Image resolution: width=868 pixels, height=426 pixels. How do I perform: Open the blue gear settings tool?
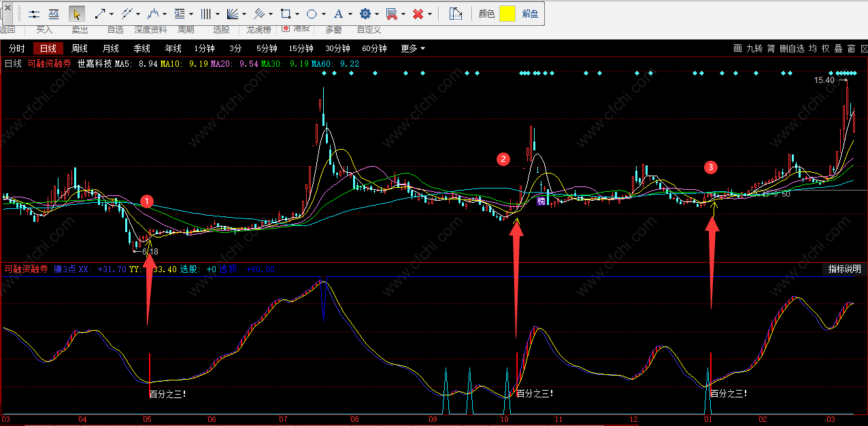coord(365,14)
